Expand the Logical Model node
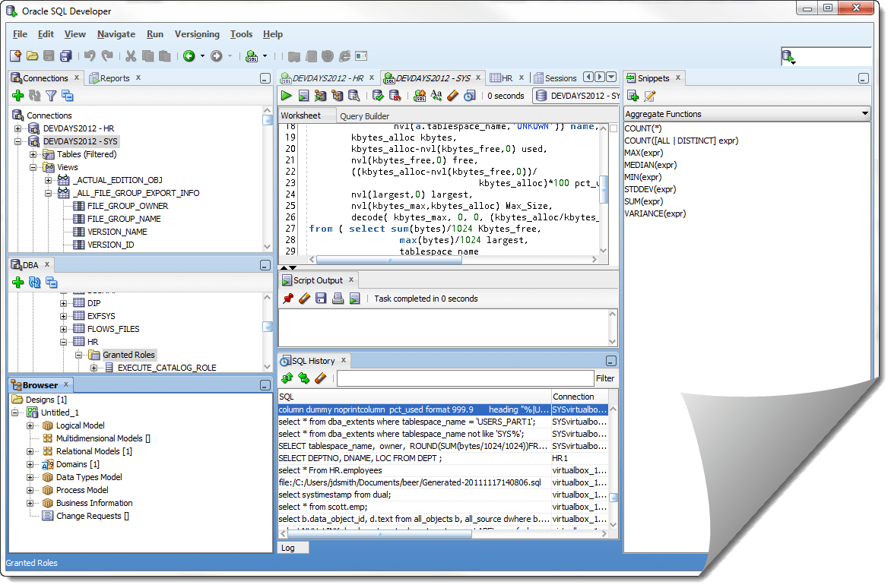This screenshot has height=588, width=891. 30,425
